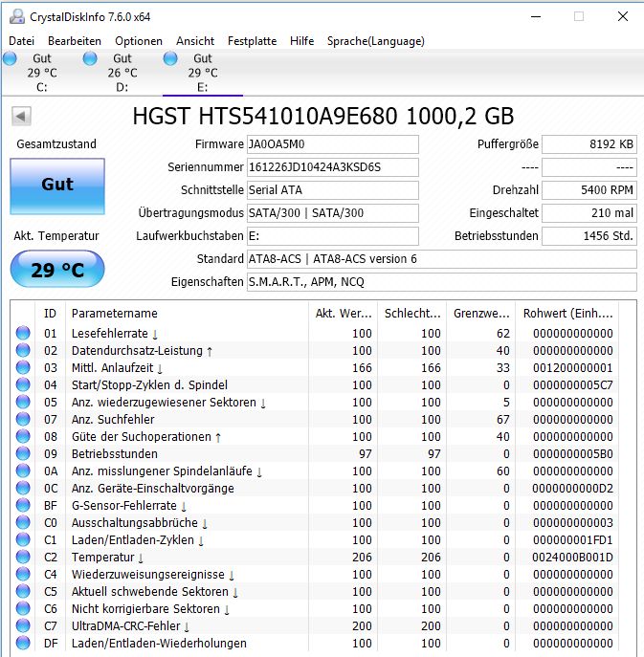Image resolution: width=644 pixels, height=657 pixels.
Task: Click the Standard ATA8-ACS field
Action: point(442,259)
